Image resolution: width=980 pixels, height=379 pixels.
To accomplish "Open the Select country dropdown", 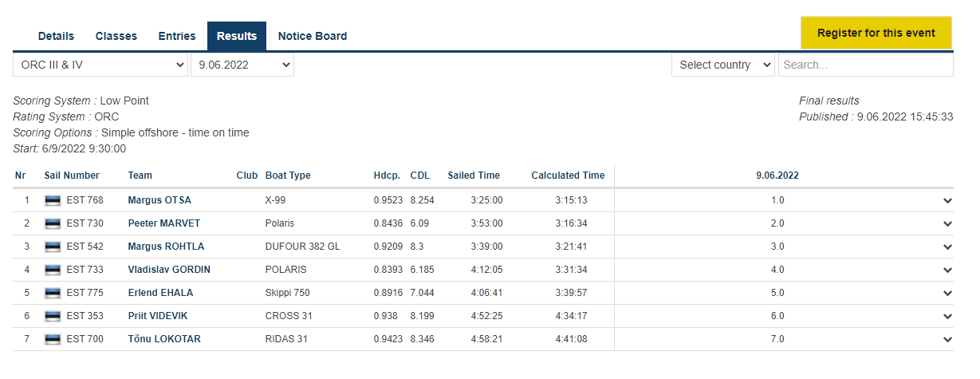I will pyautogui.click(x=722, y=65).
